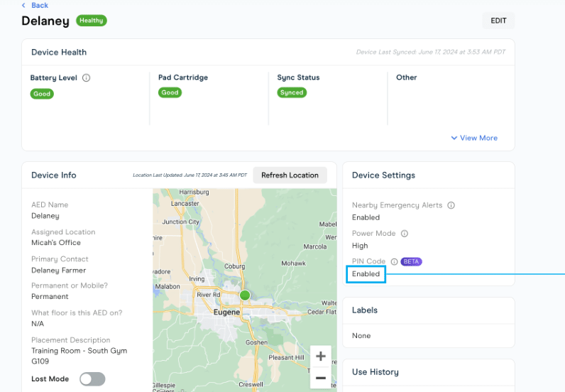The height and width of the screenshot is (392, 565).
Task: Click the Refresh Location button
Action: (290, 175)
